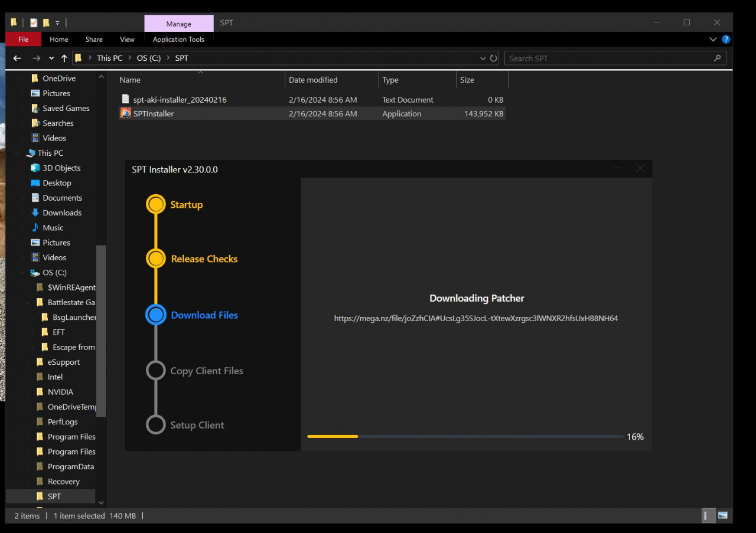The width and height of the screenshot is (756, 533).
Task: Click the spt-aki-installer_20240216 text document icon
Action: 125,99
